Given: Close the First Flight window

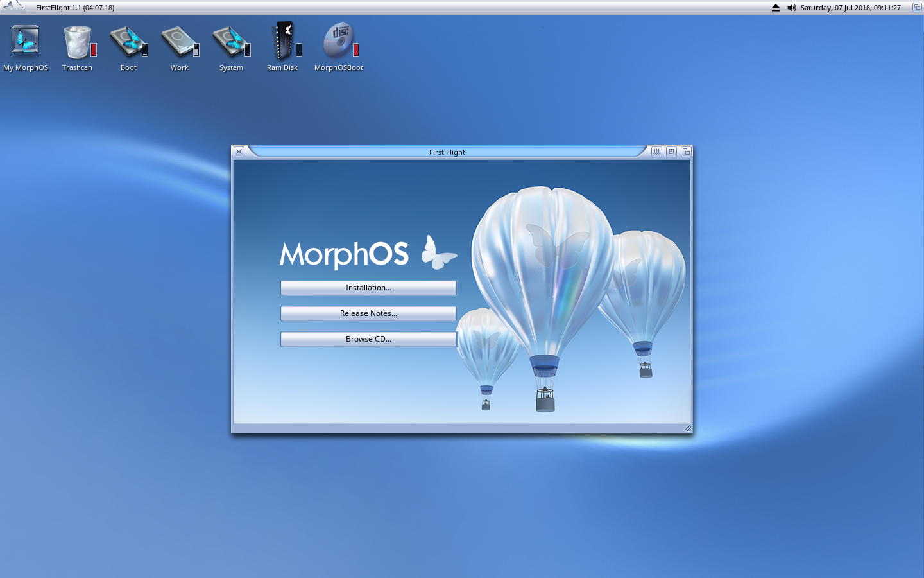Looking at the screenshot, I should click(239, 152).
